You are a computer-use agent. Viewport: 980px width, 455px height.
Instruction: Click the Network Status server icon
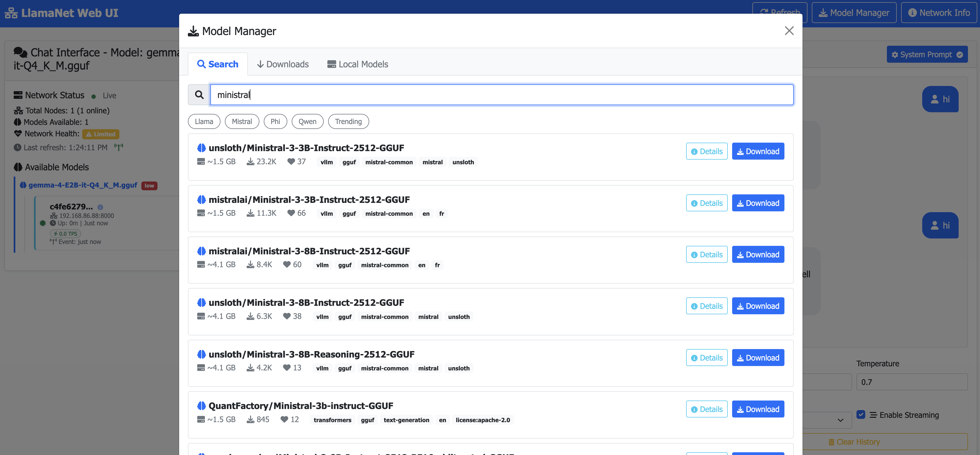click(18, 95)
